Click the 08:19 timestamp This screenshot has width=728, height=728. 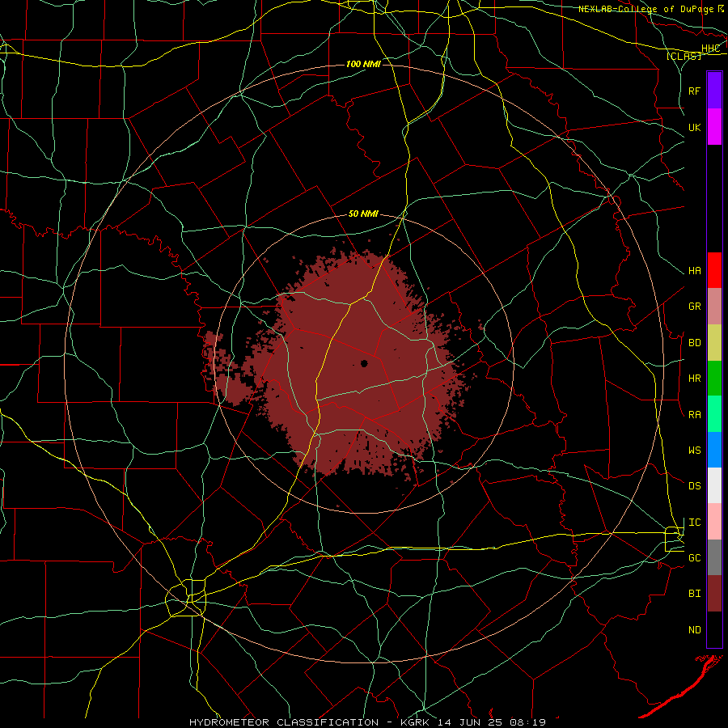(x=527, y=722)
